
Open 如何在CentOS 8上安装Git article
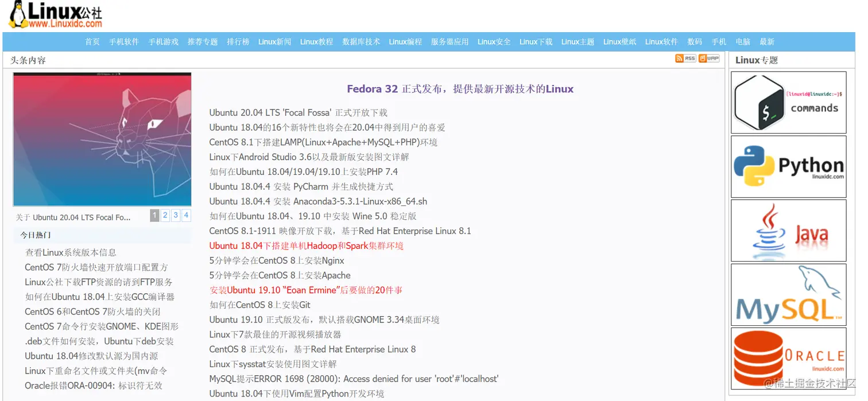point(260,305)
